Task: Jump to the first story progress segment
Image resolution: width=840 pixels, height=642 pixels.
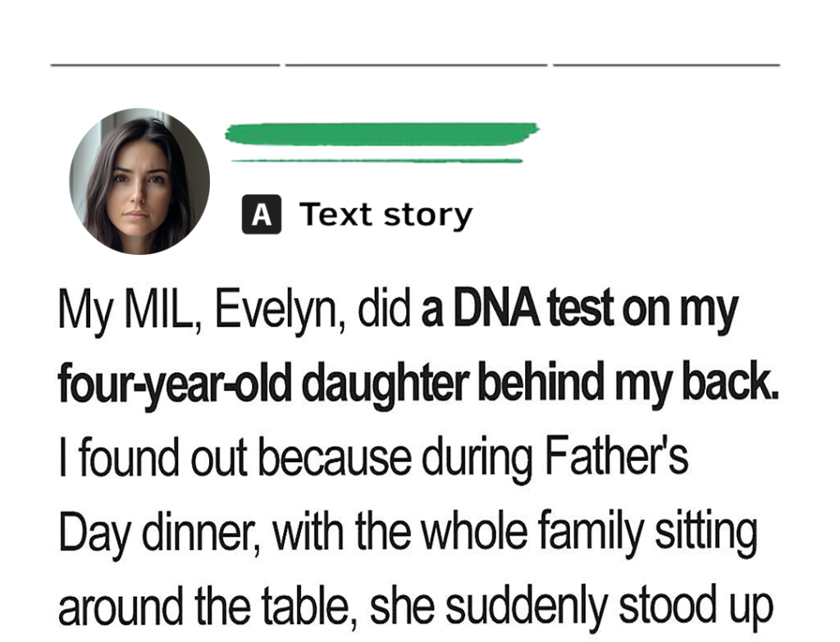Action: tap(165, 63)
